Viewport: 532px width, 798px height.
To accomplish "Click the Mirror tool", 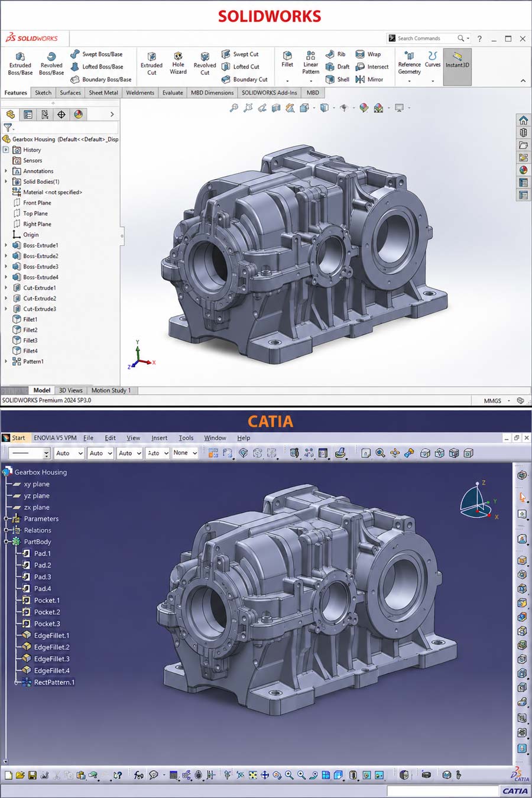I will pyautogui.click(x=369, y=79).
